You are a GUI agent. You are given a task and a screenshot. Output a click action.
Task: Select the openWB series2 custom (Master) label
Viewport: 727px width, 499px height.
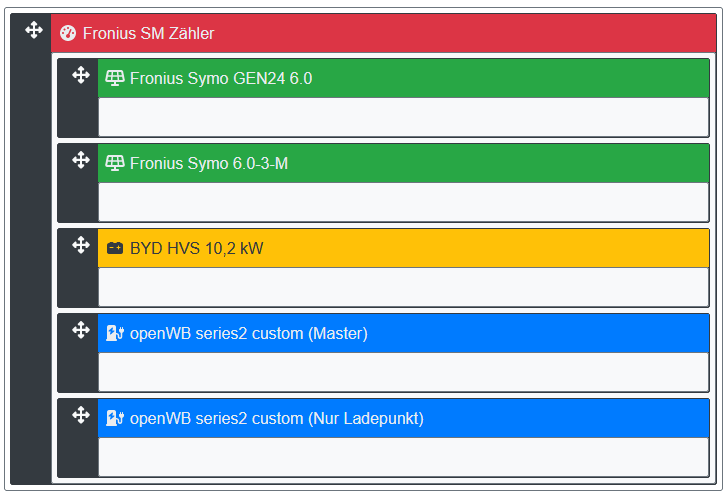coord(249,333)
